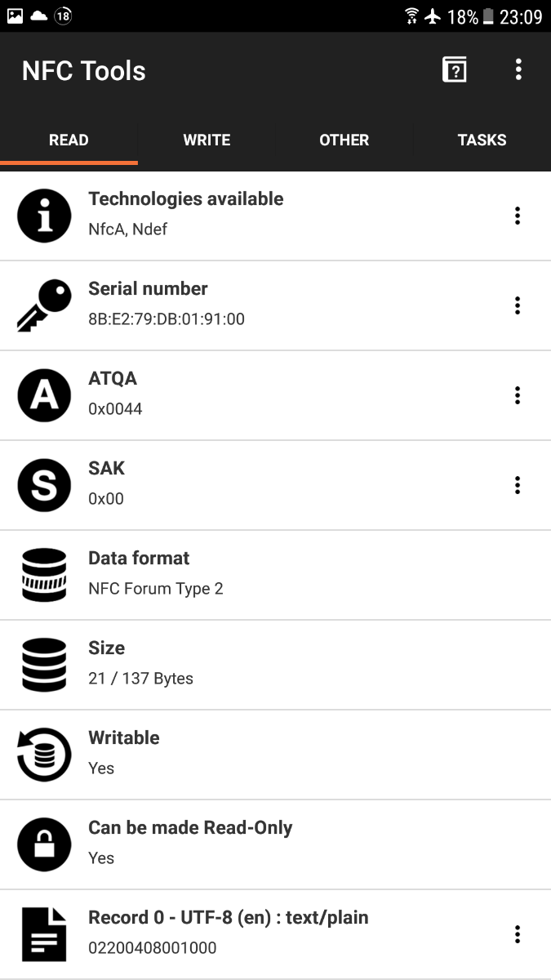551x980 pixels.
Task: Tap the padlock icon for Read-Only
Action: [x=44, y=844]
